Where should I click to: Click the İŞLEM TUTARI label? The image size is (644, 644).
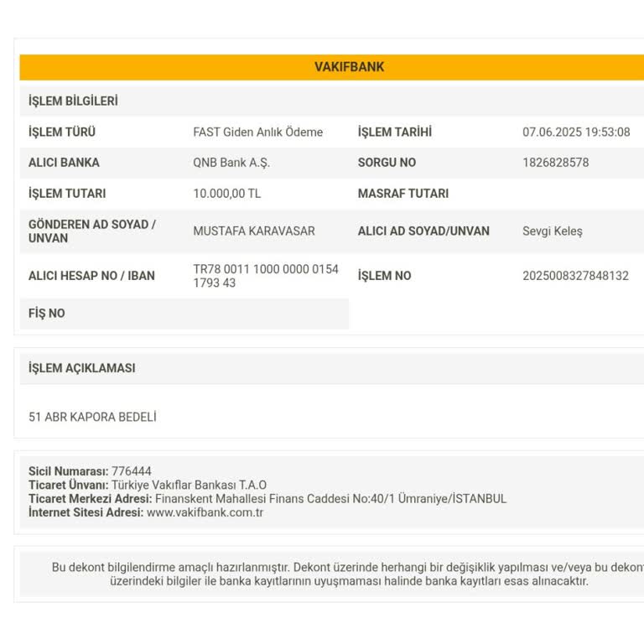[67, 194]
